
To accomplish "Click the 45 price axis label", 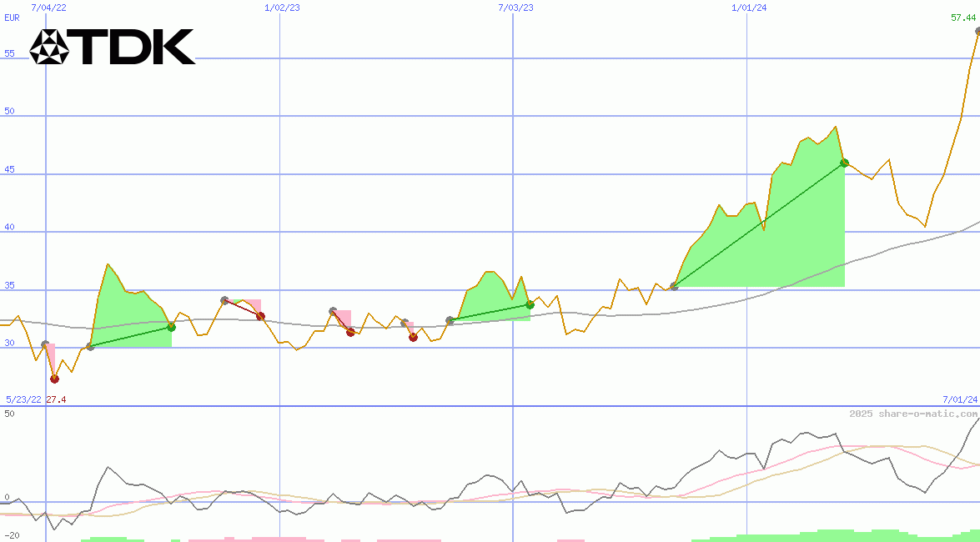I will coord(9,169).
